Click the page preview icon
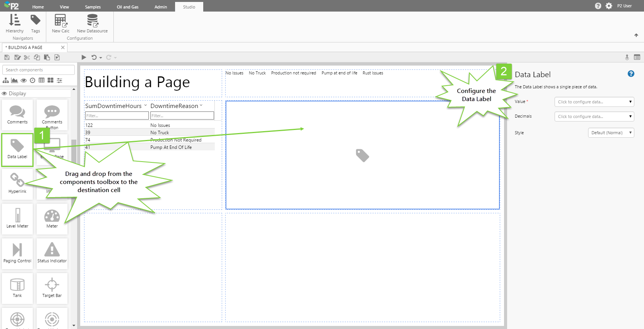 pyautogui.click(x=57, y=57)
